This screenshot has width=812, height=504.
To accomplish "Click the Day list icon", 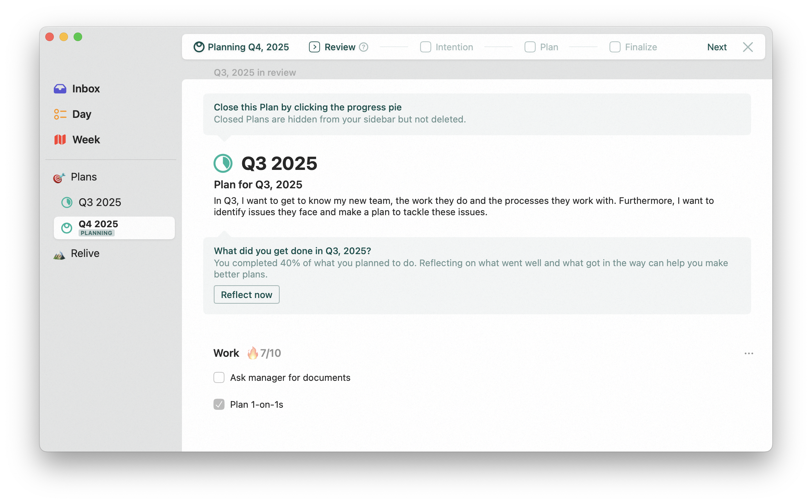I will pyautogui.click(x=60, y=114).
